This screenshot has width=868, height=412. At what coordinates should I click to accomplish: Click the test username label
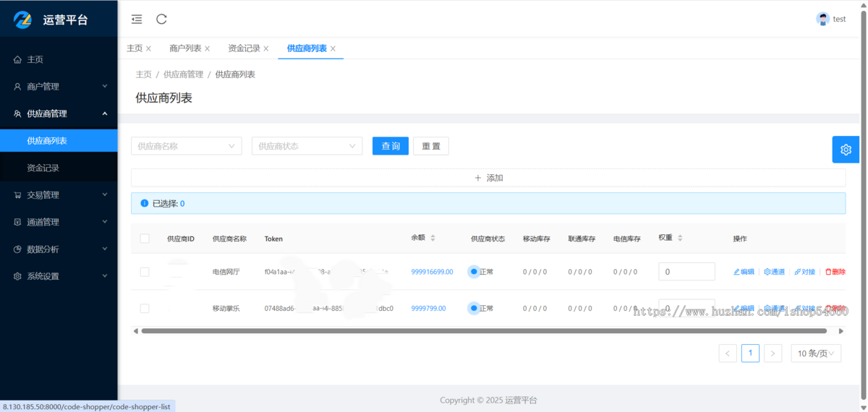[839, 20]
